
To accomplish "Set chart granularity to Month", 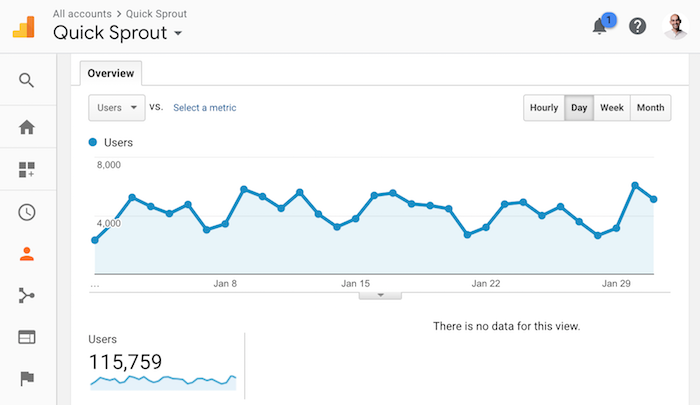I will point(650,108).
